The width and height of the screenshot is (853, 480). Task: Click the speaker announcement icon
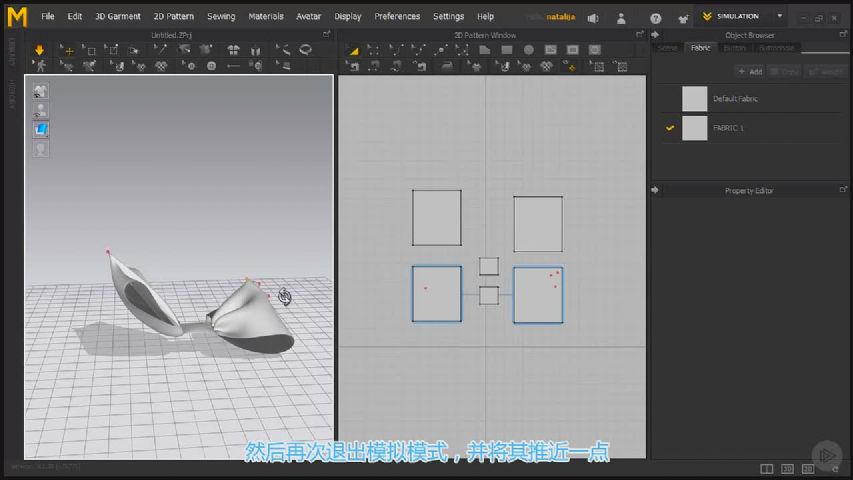pyautogui.click(x=593, y=19)
